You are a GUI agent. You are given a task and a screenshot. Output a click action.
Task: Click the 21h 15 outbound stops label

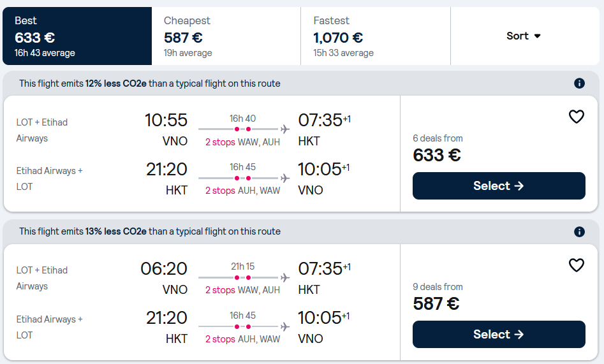pos(242,290)
